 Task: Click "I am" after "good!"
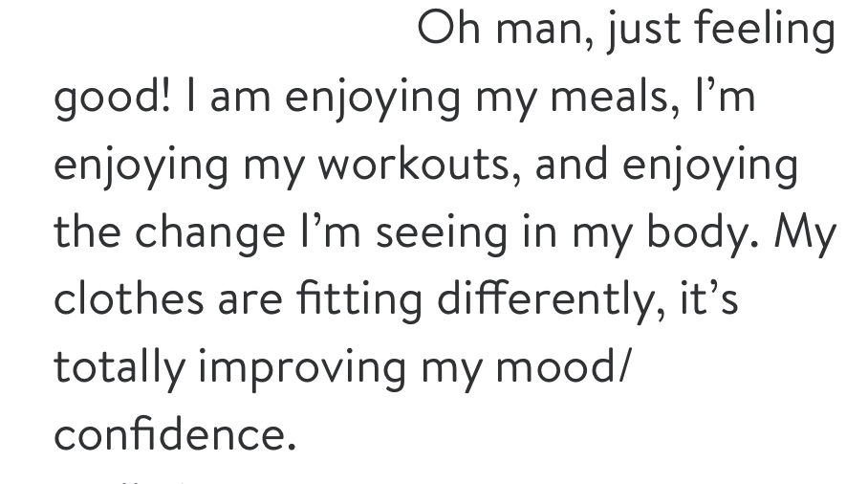(228, 97)
